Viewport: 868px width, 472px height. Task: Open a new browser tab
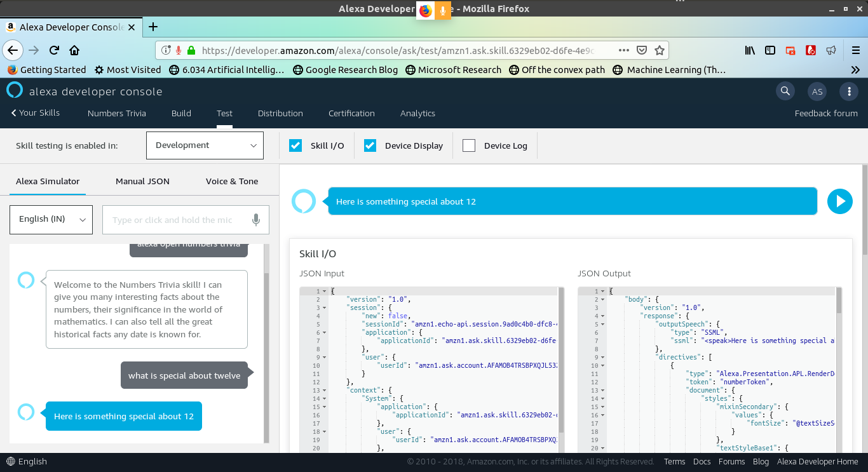pos(153,27)
